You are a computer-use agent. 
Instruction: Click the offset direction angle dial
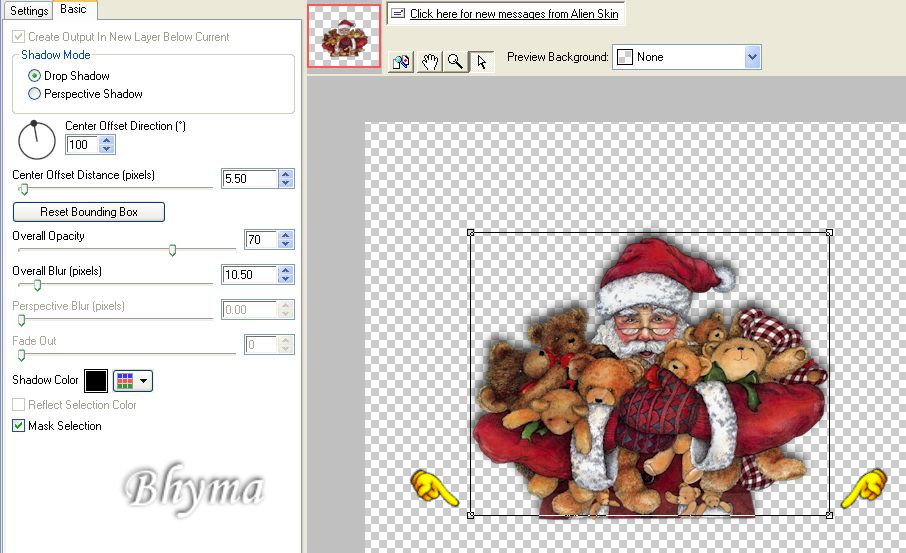point(36,140)
